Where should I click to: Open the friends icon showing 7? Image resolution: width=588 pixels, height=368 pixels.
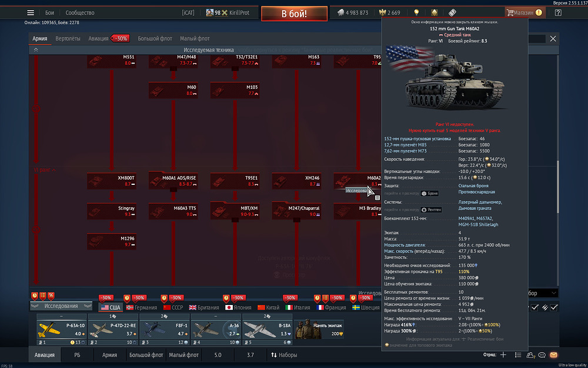[x=530, y=355]
